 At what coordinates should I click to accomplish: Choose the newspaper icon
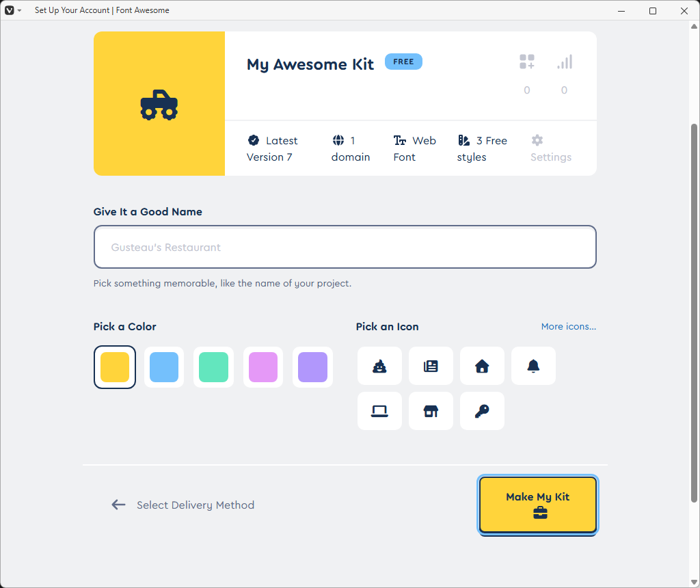[x=431, y=366]
